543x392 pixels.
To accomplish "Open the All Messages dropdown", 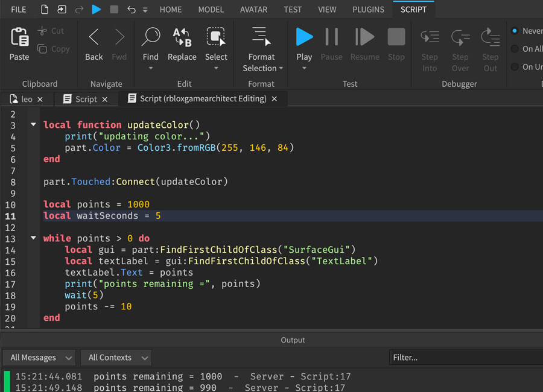I will [40, 358].
